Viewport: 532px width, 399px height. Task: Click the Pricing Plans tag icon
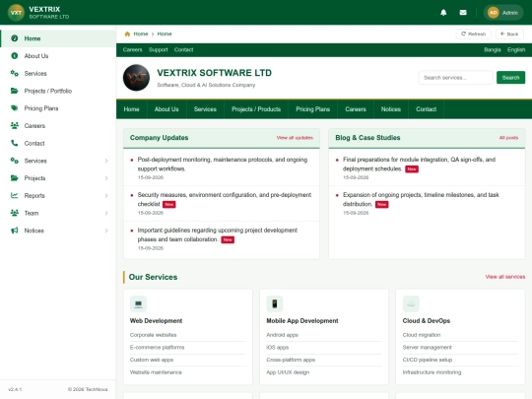[14, 108]
